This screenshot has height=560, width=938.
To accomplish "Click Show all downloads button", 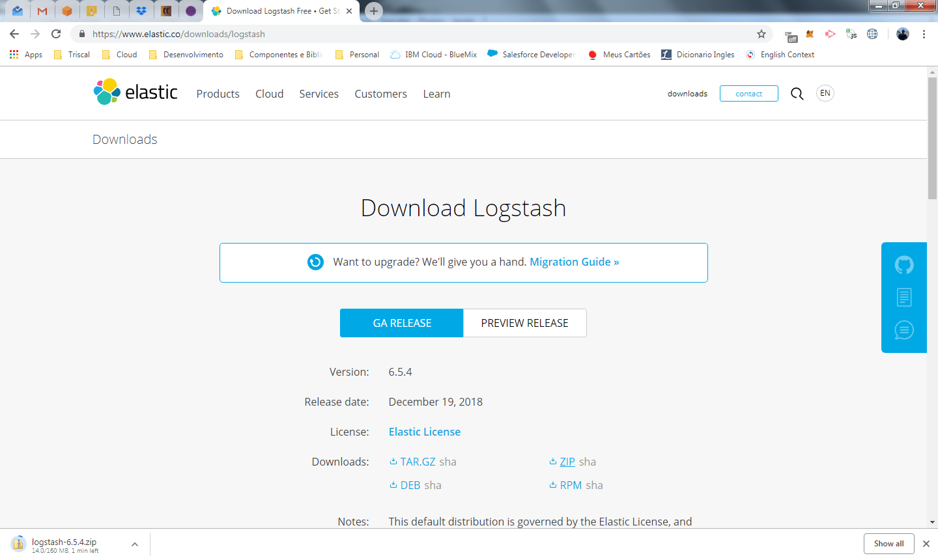I will (888, 544).
